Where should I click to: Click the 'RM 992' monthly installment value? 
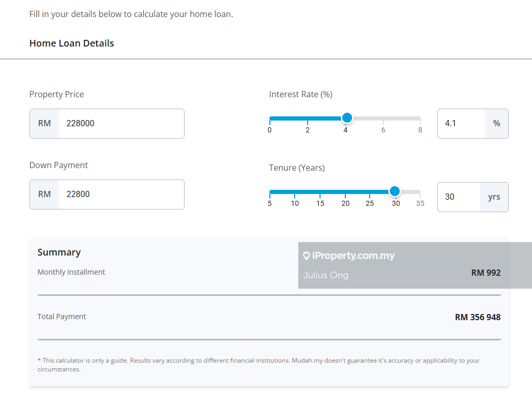click(x=486, y=273)
